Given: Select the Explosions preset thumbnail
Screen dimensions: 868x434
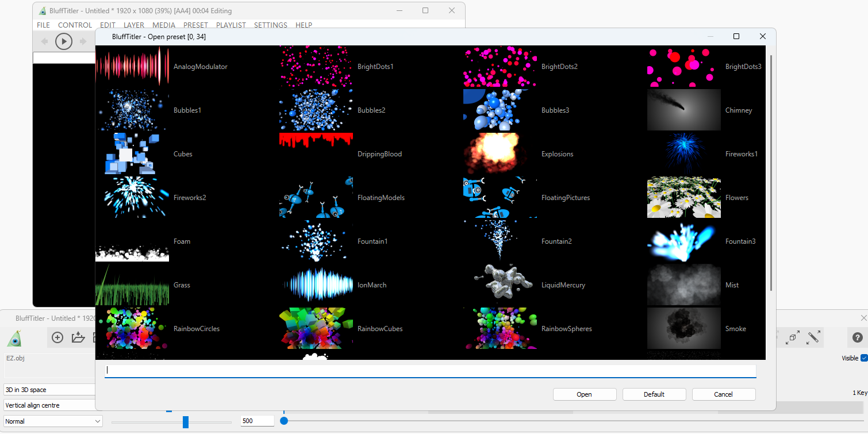Looking at the screenshot, I should pyautogui.click(x=500, y=154).
